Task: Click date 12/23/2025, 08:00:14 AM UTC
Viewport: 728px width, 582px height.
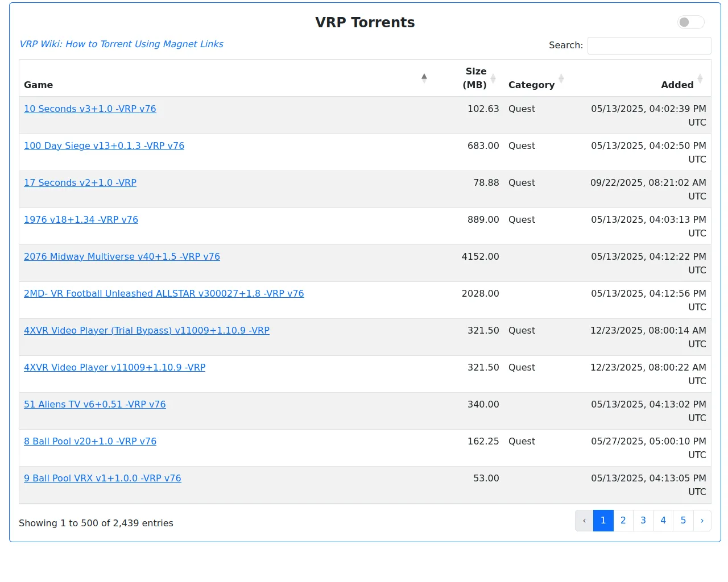Action: point(648,337)
